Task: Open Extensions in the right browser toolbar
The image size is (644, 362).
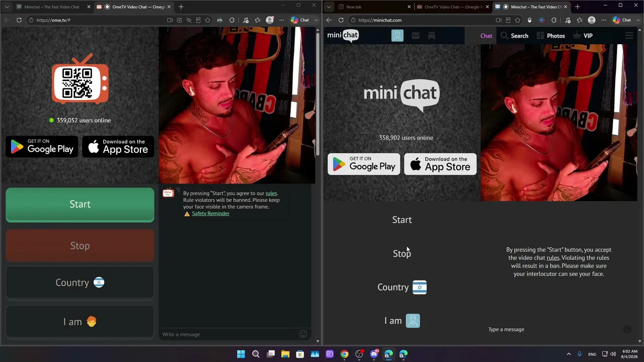Action: [x=554, y=20]
